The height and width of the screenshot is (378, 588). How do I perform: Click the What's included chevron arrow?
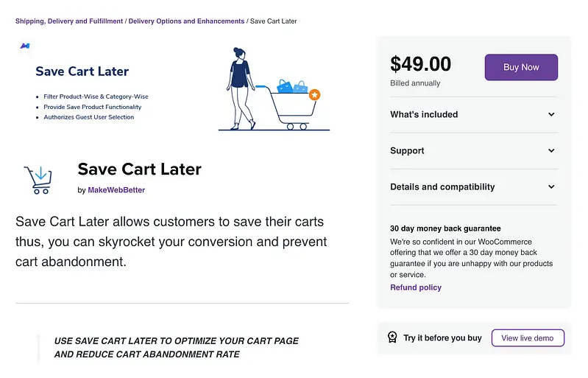point(551,114)
